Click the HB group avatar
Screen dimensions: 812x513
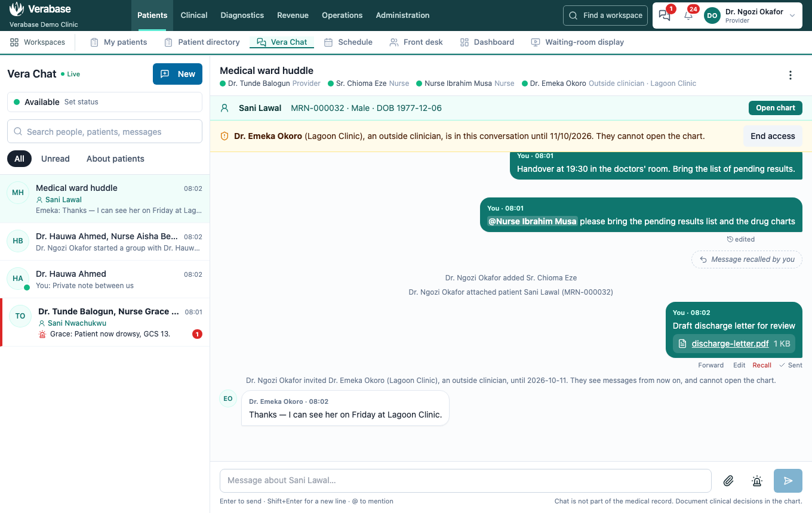pos(18,241)
